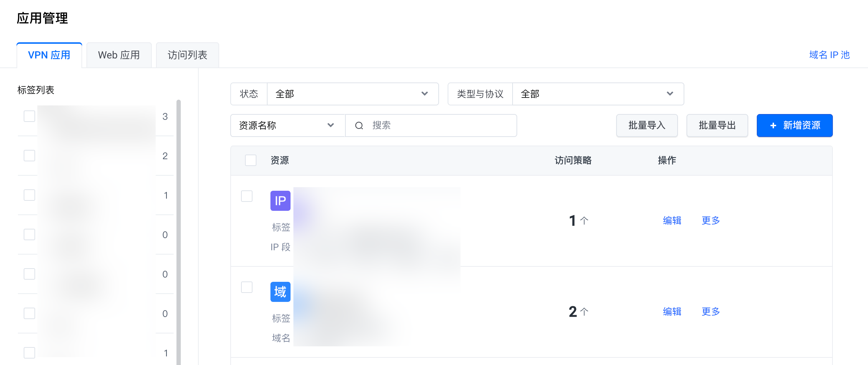Check the IP resource row checkbox
The width and height of the screenshot is (868, 365).
[247, 196]
